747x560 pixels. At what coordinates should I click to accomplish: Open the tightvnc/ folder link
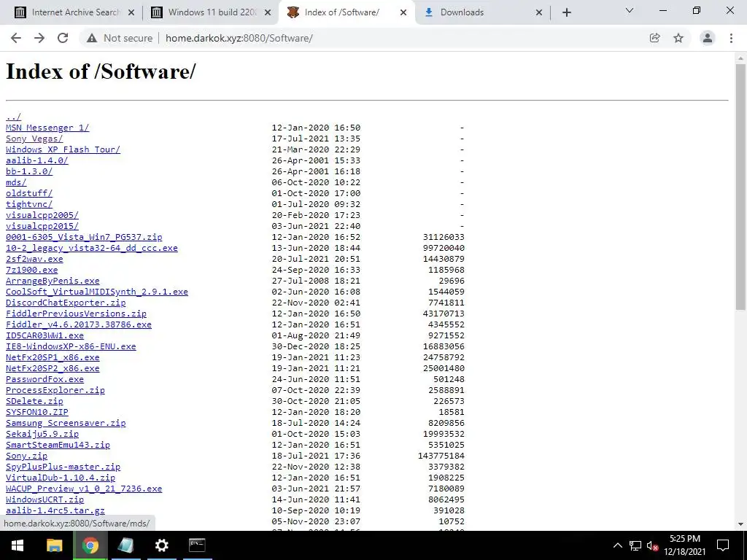pyautogui.click(x=29, y=204)
